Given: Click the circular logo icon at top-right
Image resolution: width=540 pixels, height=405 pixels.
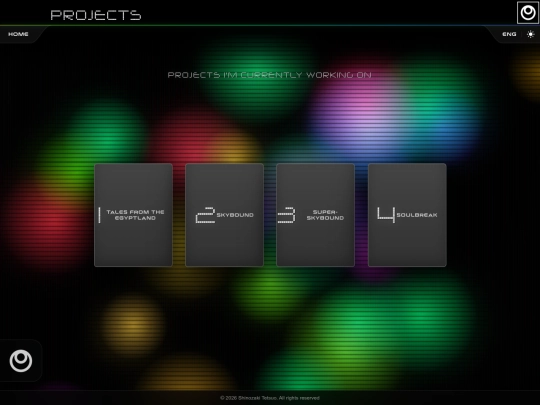Looking at the screenshot, I should pyautogui.click(x=528, y=12).
